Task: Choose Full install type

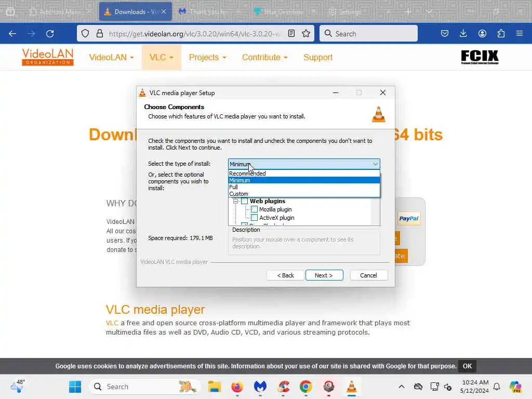Action: (304, 187)
